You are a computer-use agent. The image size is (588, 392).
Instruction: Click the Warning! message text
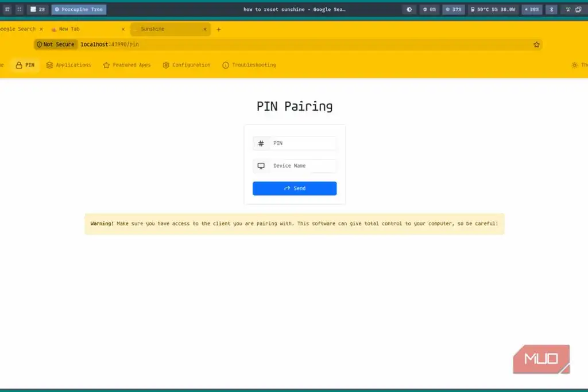pyautogui.click(x=295, y=224)
